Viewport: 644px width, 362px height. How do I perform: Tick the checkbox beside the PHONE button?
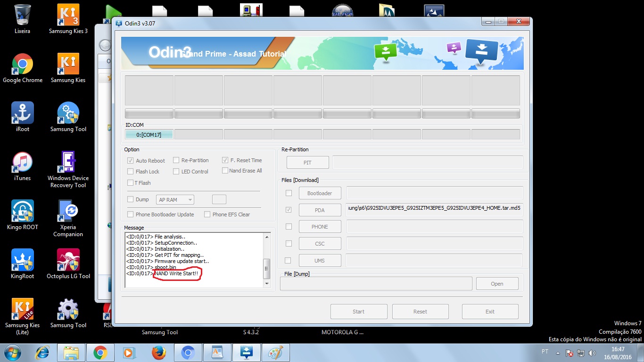pos(289,226)
